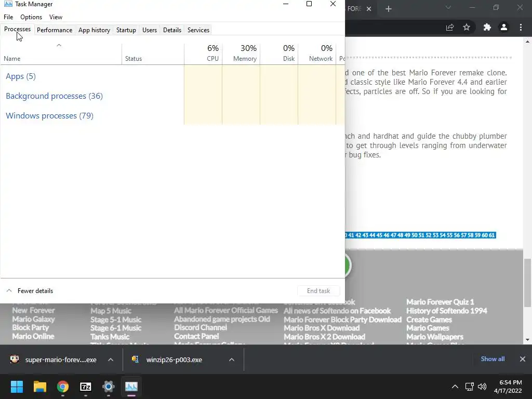Open the Chrome three-dot menu
Viewport: 532px width, 399px height.
tap(521, 27)
